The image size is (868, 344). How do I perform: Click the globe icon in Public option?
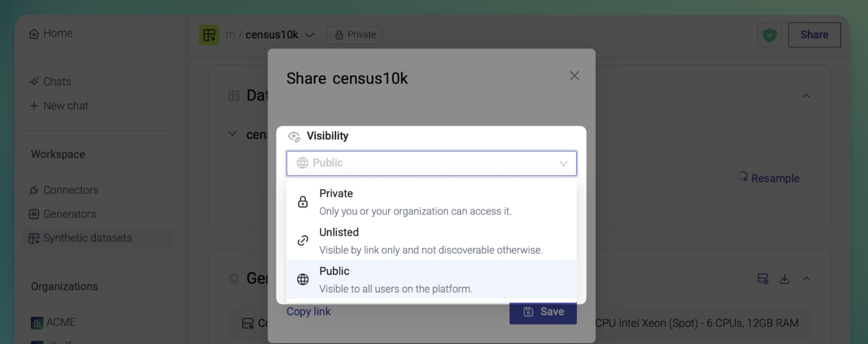pos(303,280)
